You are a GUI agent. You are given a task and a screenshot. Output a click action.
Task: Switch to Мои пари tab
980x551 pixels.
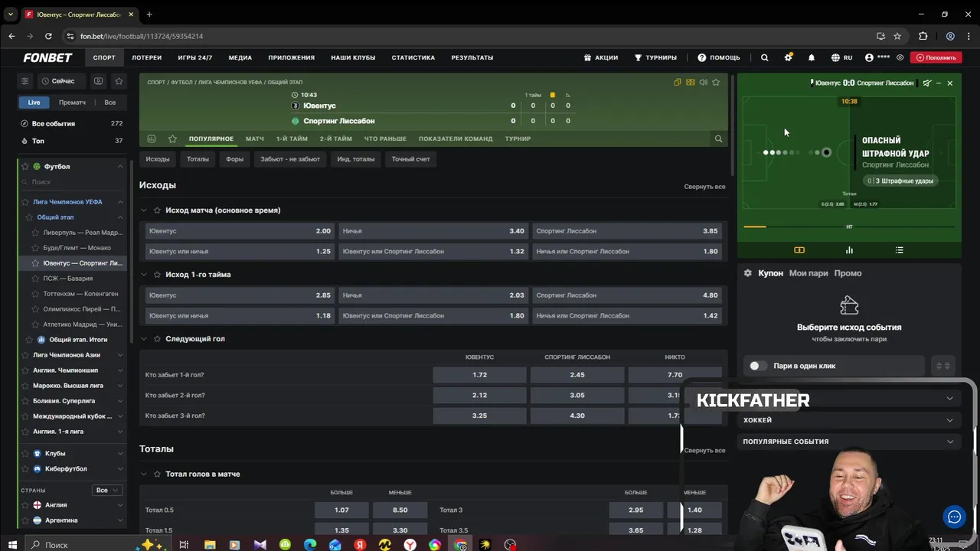click(808, 273)
